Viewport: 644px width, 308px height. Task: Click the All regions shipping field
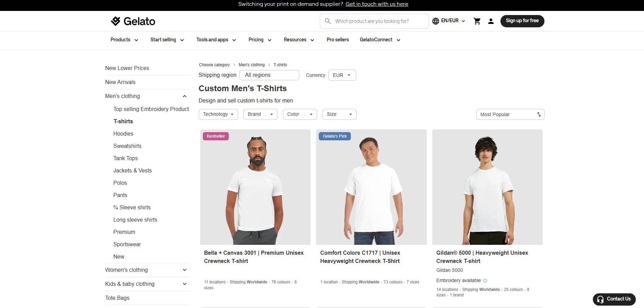[x=269, y=75]
